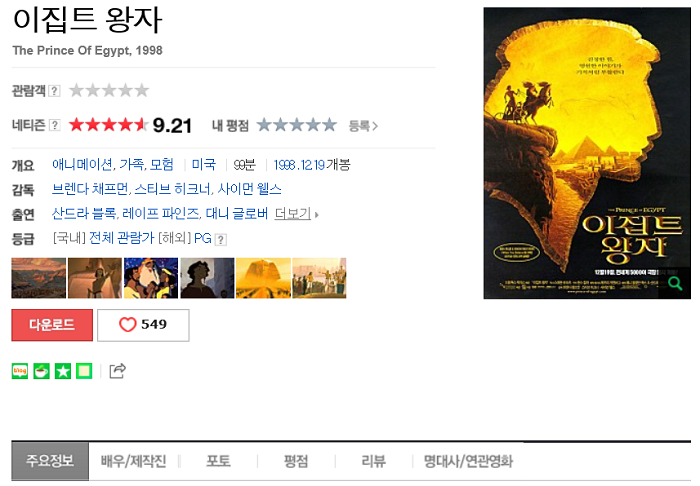Click the green cafe cup share icon
This screenshot has height=486, width=700.
pyautogui.click(x=41, y=371)
